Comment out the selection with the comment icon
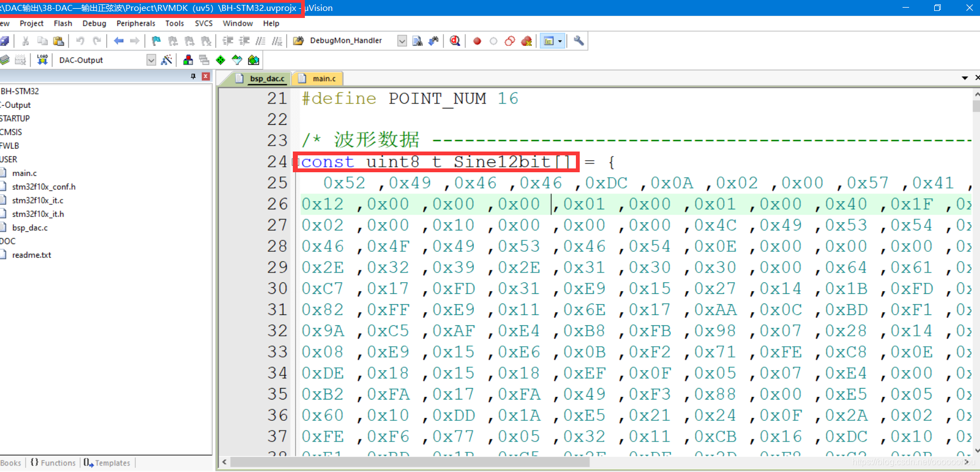This screenshot has height=472, width=980. point(261,41)
